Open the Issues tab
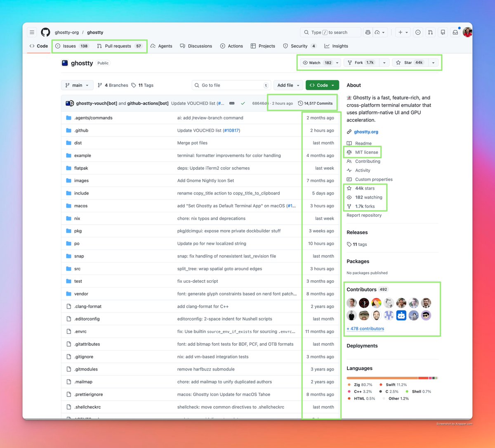This screenshot has height=448, width=495. pos(72,46)
